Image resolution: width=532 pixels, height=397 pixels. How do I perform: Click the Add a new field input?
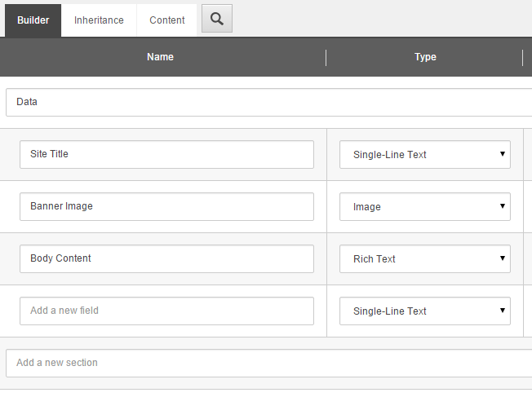[166, 311]
